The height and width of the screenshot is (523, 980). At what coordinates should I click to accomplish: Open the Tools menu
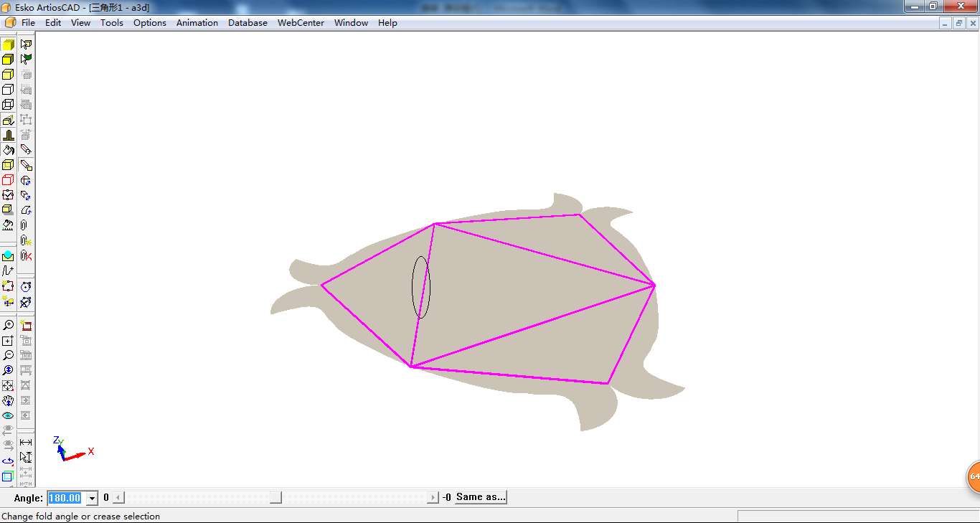112,23
